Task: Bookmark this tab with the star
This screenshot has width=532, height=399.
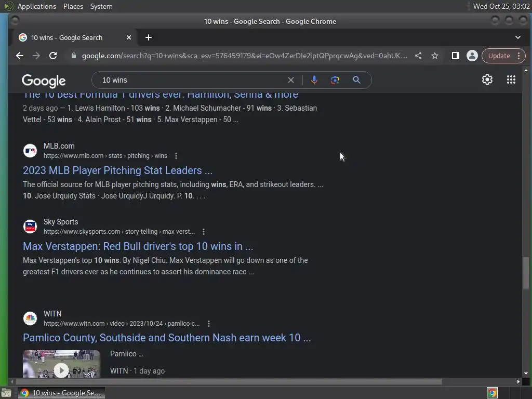Action: (435, 56)
